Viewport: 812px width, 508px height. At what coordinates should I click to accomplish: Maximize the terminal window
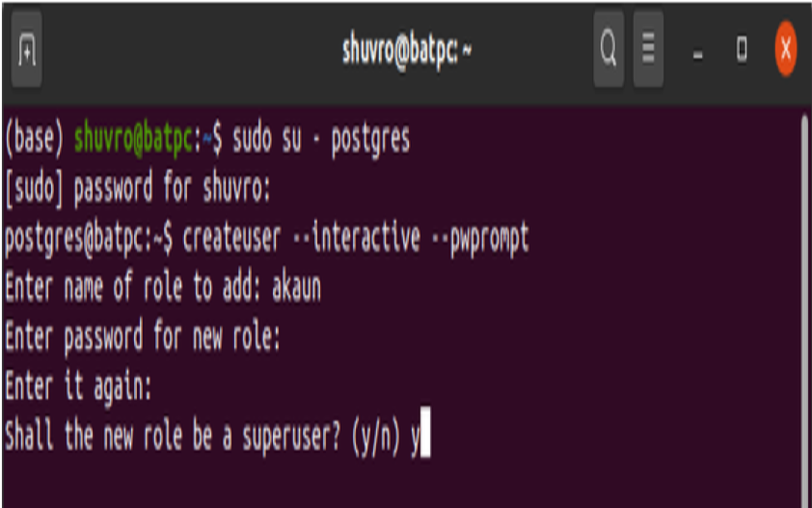(x=742, y=50)
